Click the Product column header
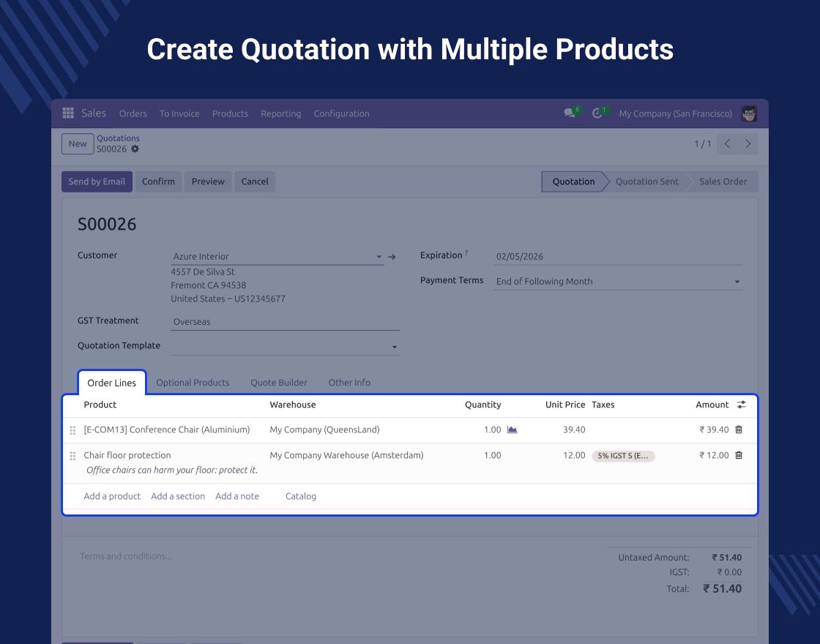Viewport: 820px width, 644px height. tap(100, 405)
